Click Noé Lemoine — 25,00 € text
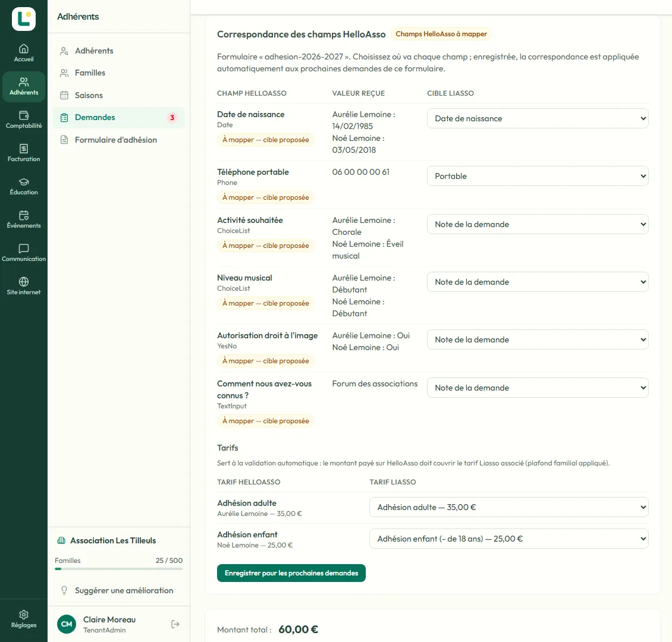 pyautogui.click(x=255, y=545)
